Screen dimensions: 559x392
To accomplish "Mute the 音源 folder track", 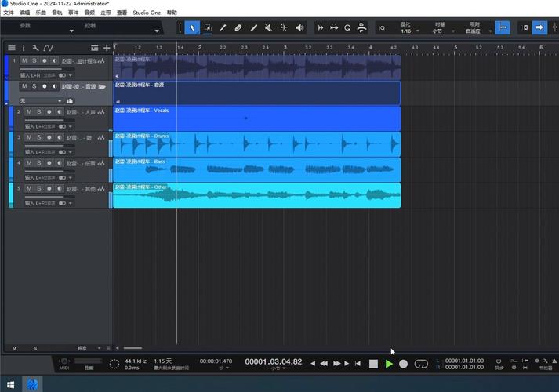I will (24, 86).
